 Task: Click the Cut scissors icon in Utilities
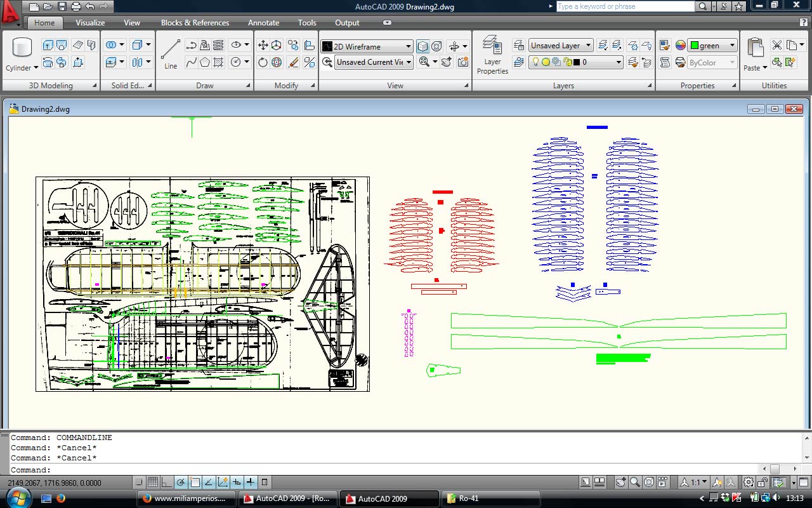776,45
